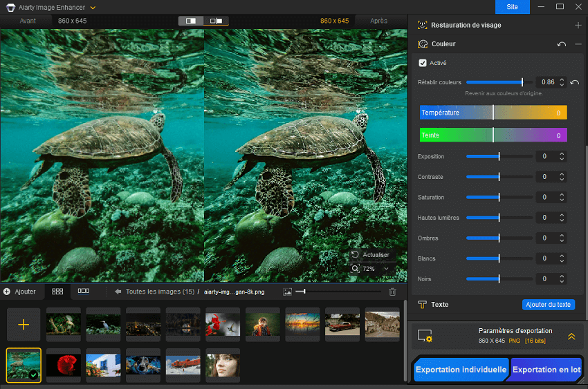Switch to filmstrip thumbnail view icon
This screenshot has height=389, width=588.
(83, 292)
